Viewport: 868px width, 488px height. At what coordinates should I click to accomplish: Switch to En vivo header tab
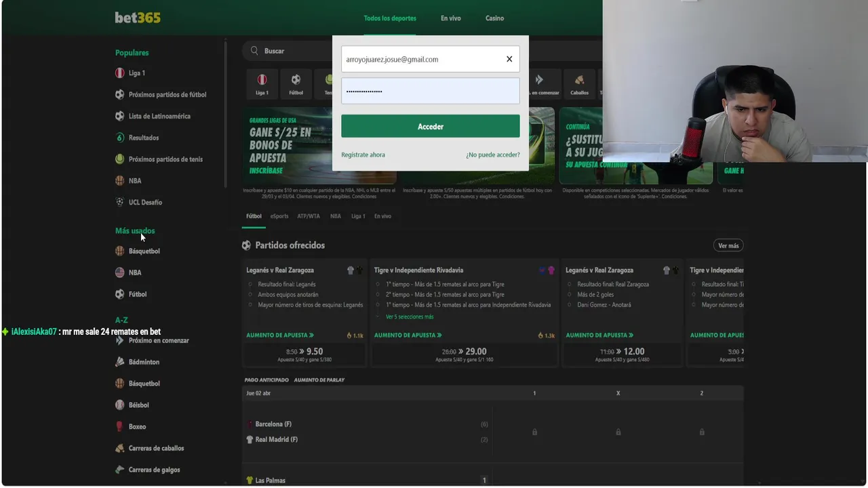click(x=451, y=18)
